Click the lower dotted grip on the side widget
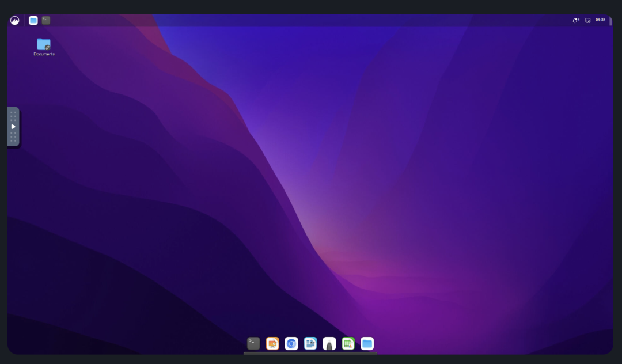Screen dimensions: 622x364 [13, 137]
